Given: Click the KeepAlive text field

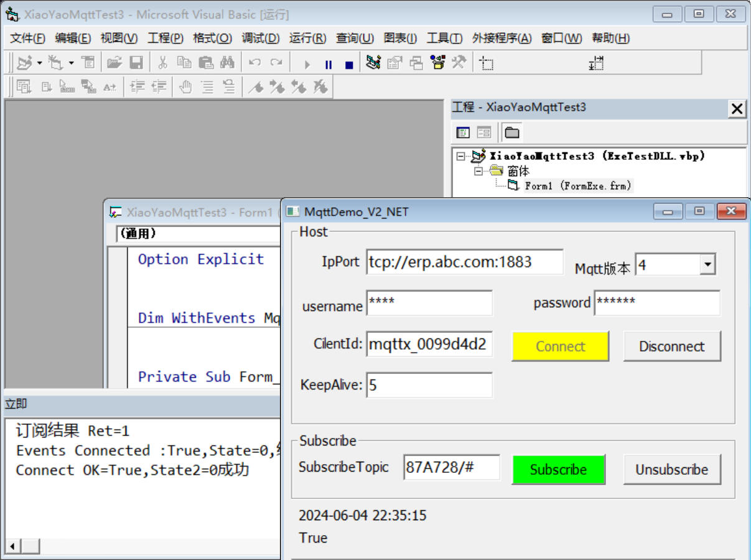Looking at the screenshot, I should point(429,385).
